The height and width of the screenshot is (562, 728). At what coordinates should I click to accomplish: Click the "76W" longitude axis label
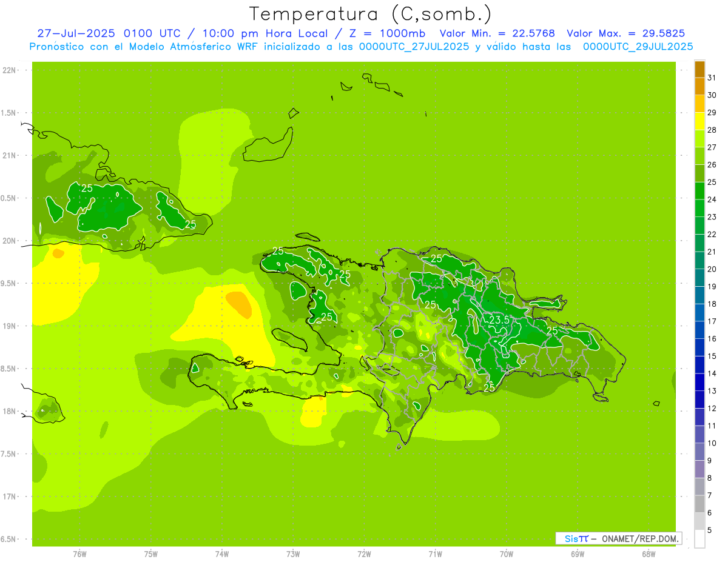click(79, 554)
